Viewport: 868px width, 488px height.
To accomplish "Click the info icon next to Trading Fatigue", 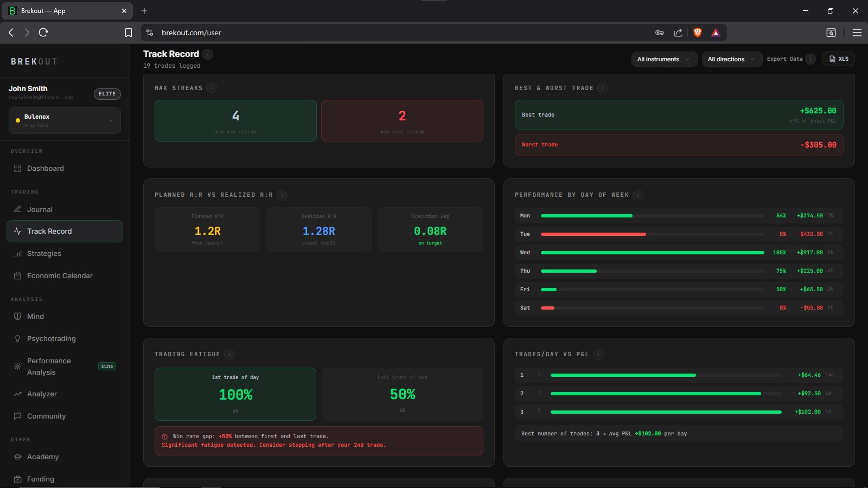I will tap(229, 355).
